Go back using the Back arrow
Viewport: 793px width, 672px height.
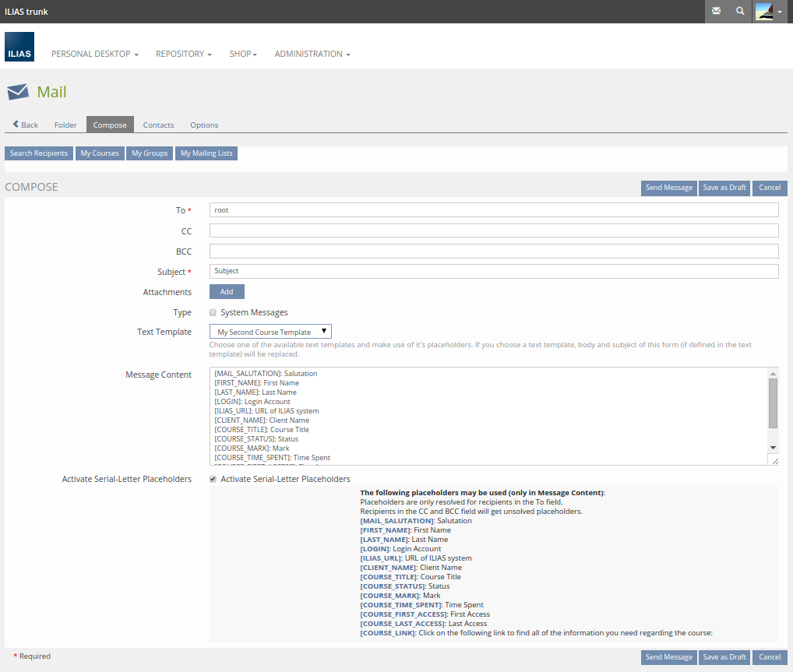[26, 125]
